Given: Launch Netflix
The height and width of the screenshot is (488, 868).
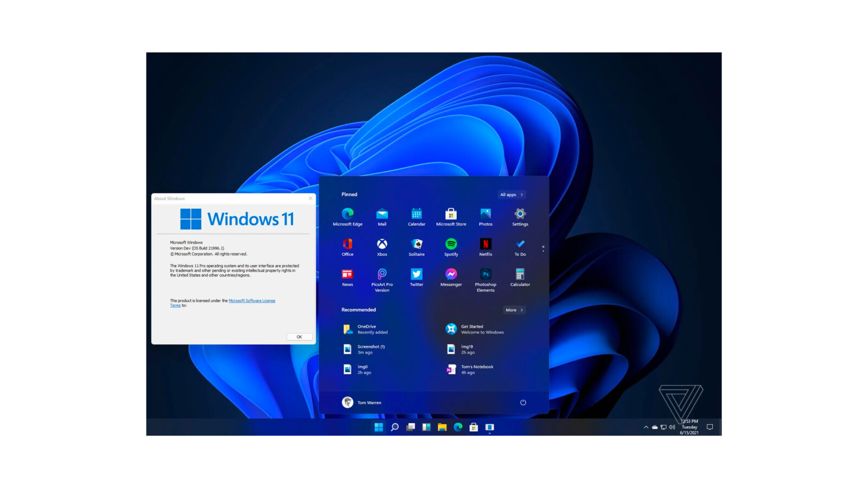Looking at the screenshot, I should click(x=486, y=247).
